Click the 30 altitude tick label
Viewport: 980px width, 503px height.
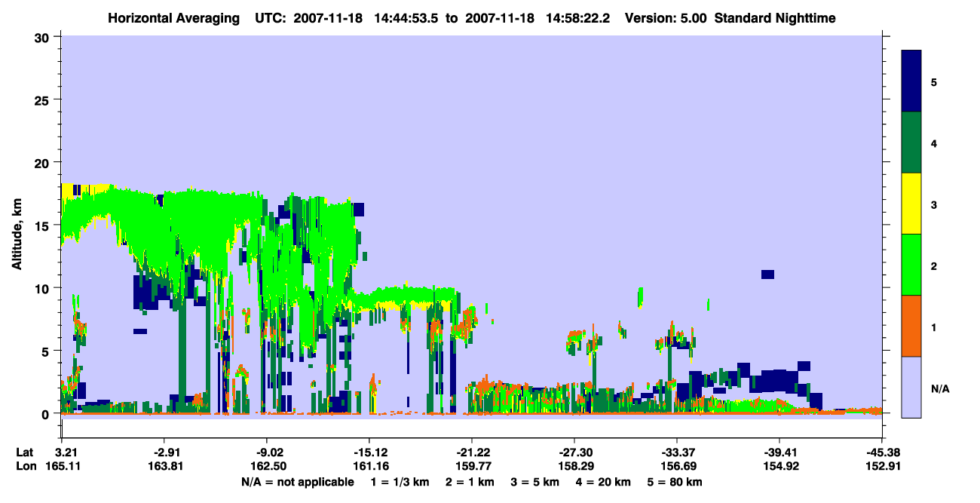44,36
